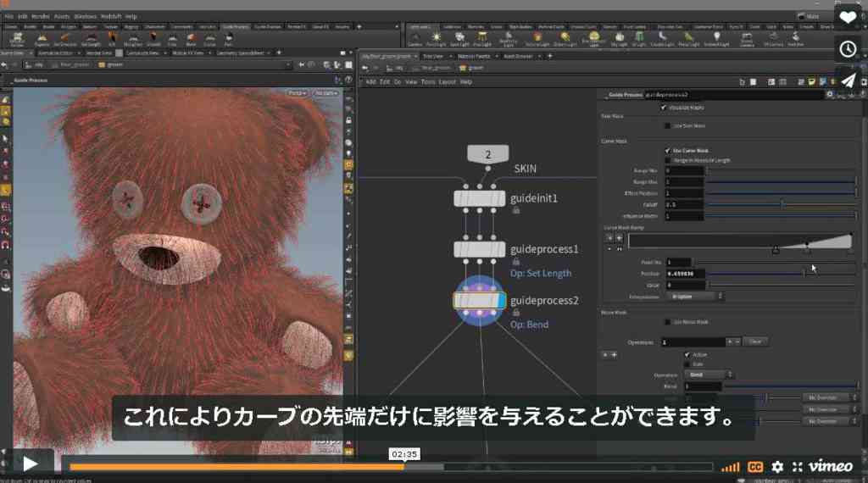This screenshot has height=483, width=868.
Task: Open parameter pane gear settings icon
Action: [830, 95]
